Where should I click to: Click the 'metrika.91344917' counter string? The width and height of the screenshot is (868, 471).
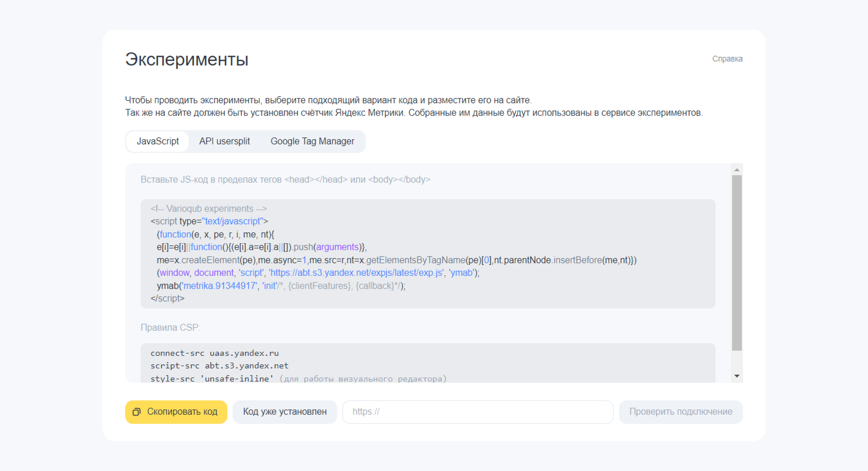pos(219,286)
